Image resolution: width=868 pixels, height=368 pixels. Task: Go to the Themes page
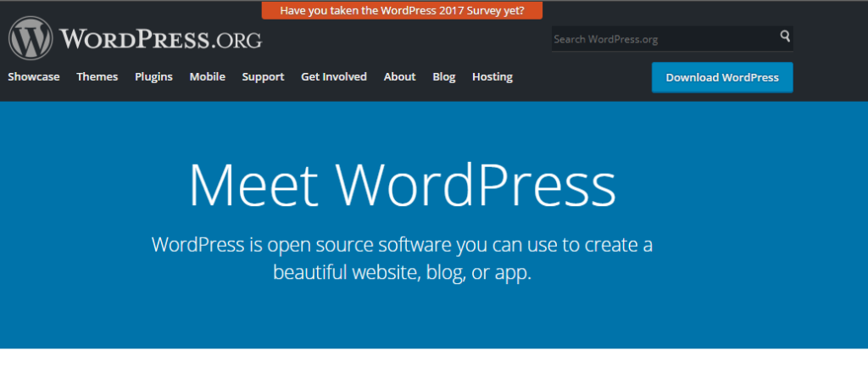point(97,77)
